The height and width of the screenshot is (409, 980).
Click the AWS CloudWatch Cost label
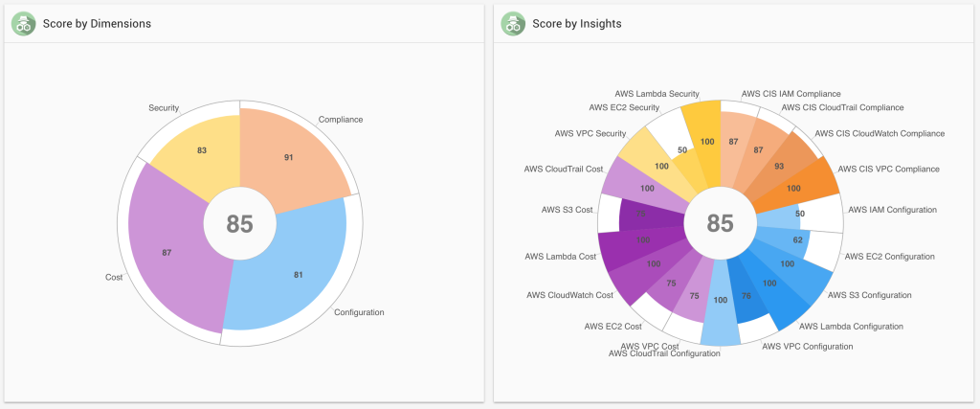tap(569, 295)
